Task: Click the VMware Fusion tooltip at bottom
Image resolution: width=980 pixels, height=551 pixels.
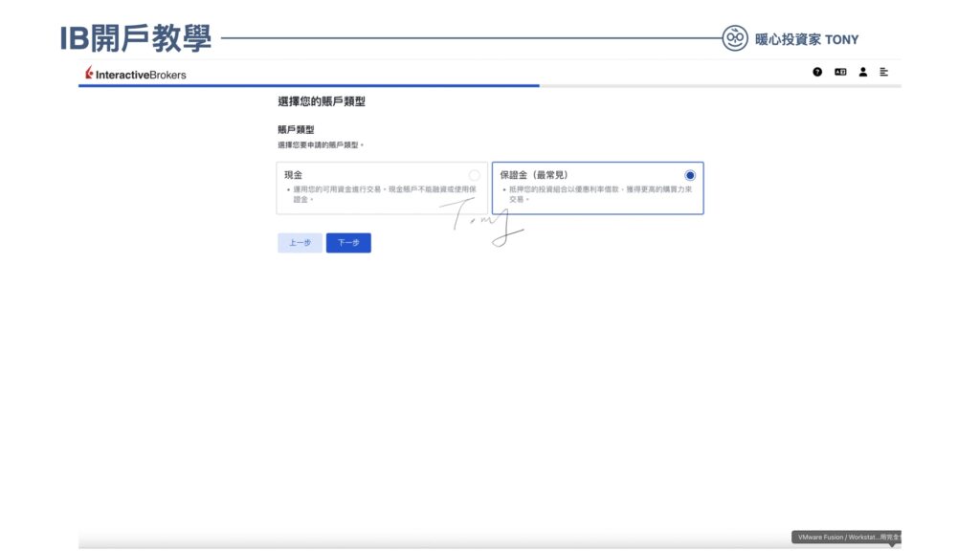Action: (x=846, y=537)
